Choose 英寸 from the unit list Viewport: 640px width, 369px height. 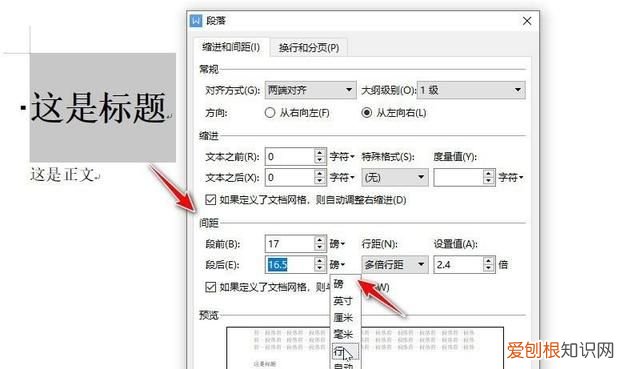345,301
